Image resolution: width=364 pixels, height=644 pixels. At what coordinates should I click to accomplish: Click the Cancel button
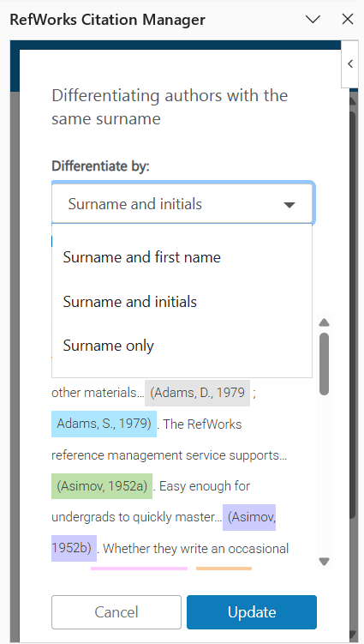(116, 612)
